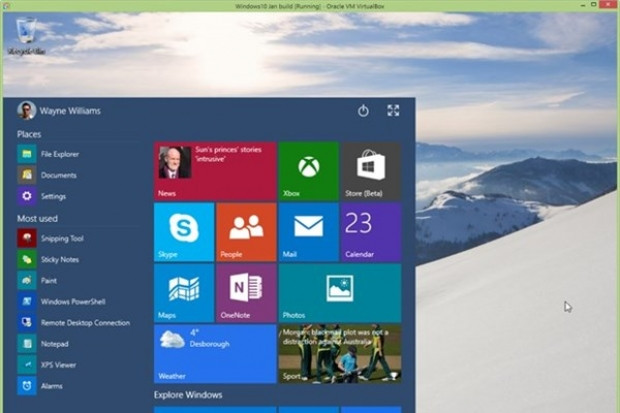Click the 'Explore Windows' group heading
The image size is (620, 413).
(188, 395)
